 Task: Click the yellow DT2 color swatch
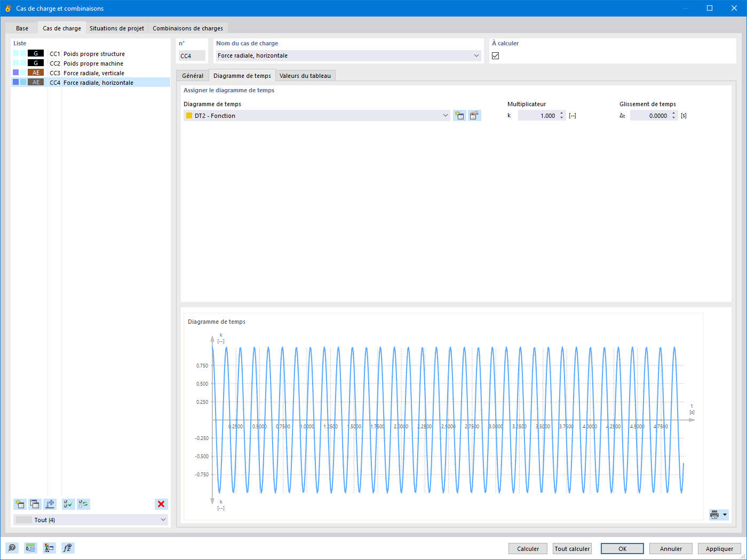pos(189,115)
